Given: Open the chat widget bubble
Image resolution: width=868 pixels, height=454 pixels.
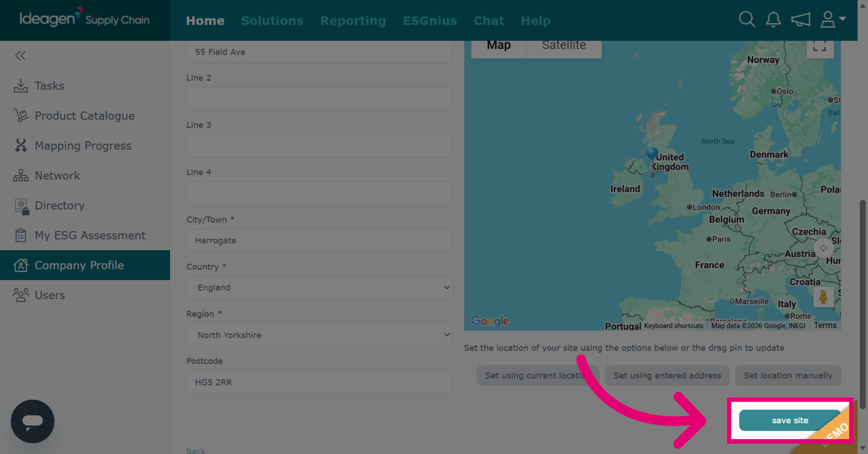Looking at the screenshot, I should [x=33, y=421].
